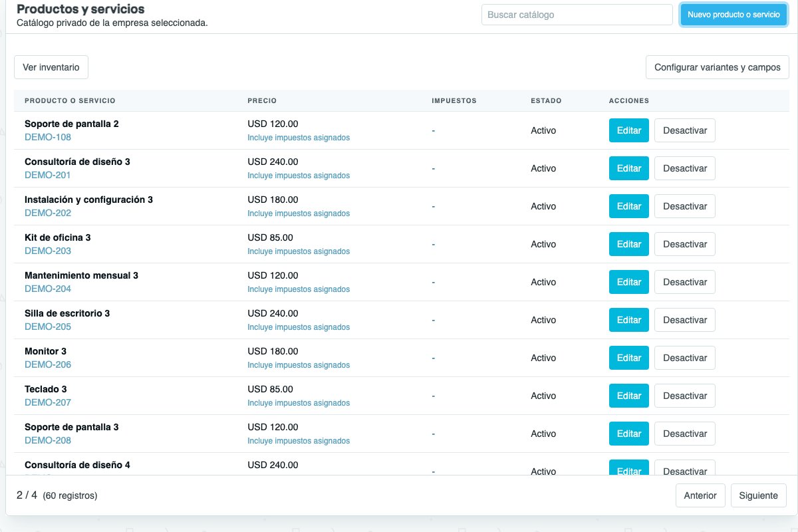798x532 pixels.
Task: Open the DEMO-202 product link
Action: coord(48,213)
